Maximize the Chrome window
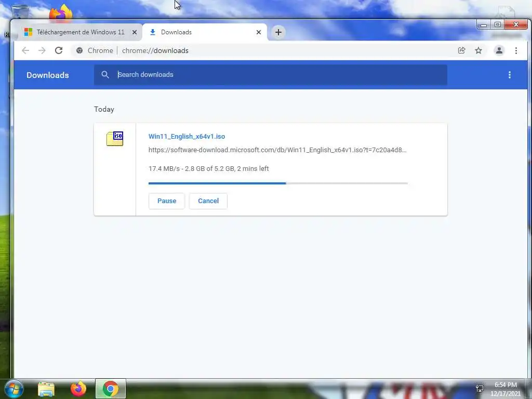Image resolution: width=532 pixels, height=399 pixels. pos(497,25)
